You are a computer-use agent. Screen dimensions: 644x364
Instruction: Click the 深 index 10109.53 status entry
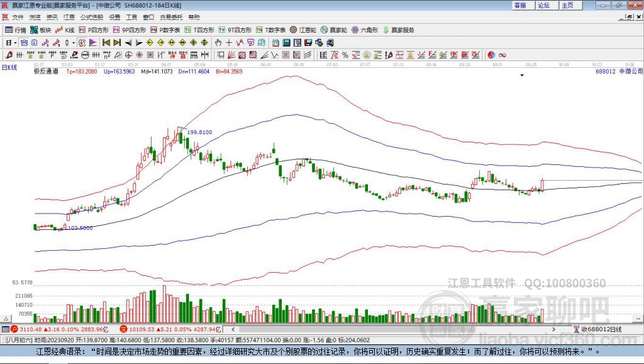point(170,329)
